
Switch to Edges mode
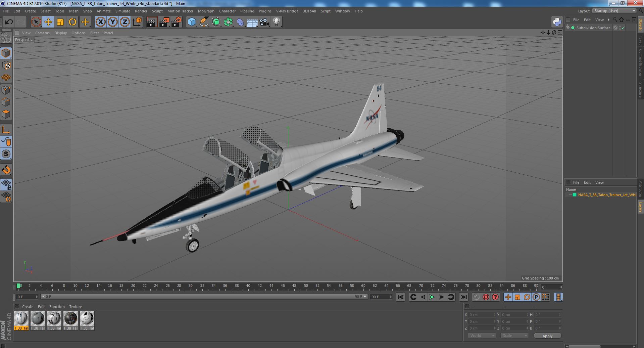6,102
